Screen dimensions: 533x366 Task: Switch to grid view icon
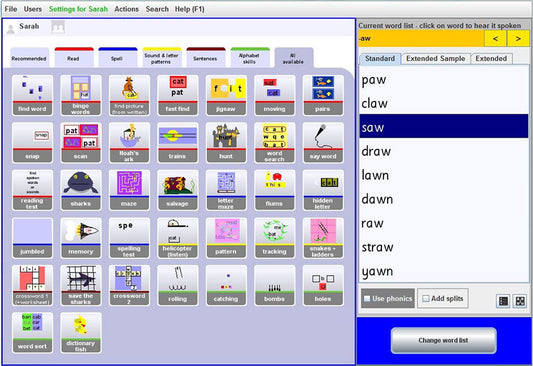point(520,301)
